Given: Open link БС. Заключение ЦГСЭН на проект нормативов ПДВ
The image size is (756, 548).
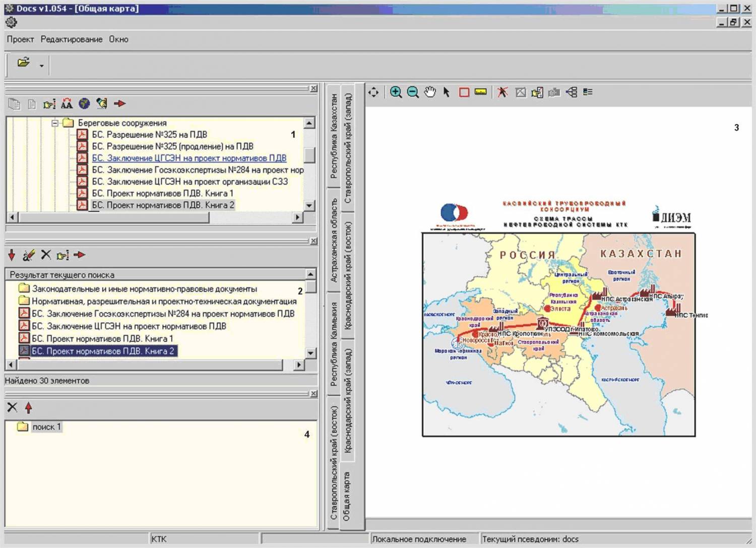Looking at the screenshot, I should [189, 158].
